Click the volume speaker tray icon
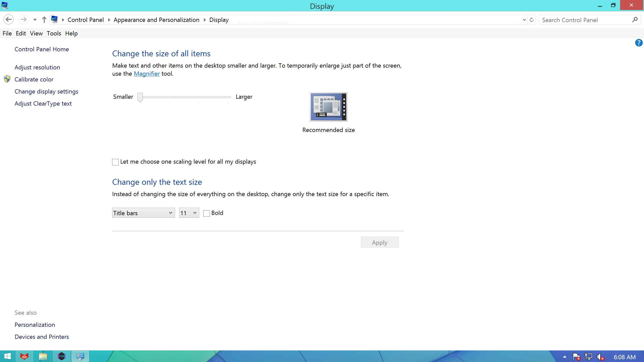Viewport: 644px width, 362px height. 600,357
